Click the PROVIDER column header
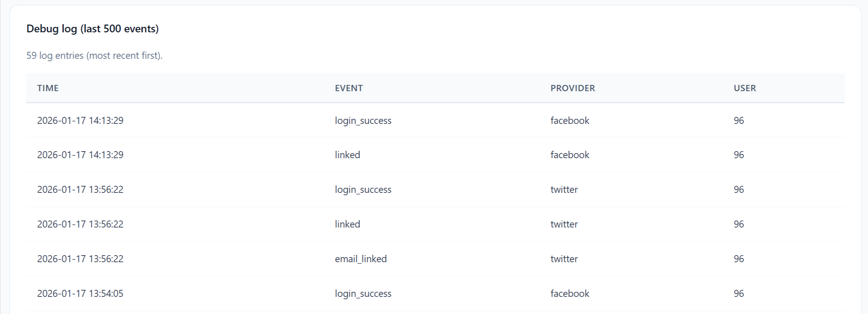Screen dimensions: 868x314 [572, 88]
